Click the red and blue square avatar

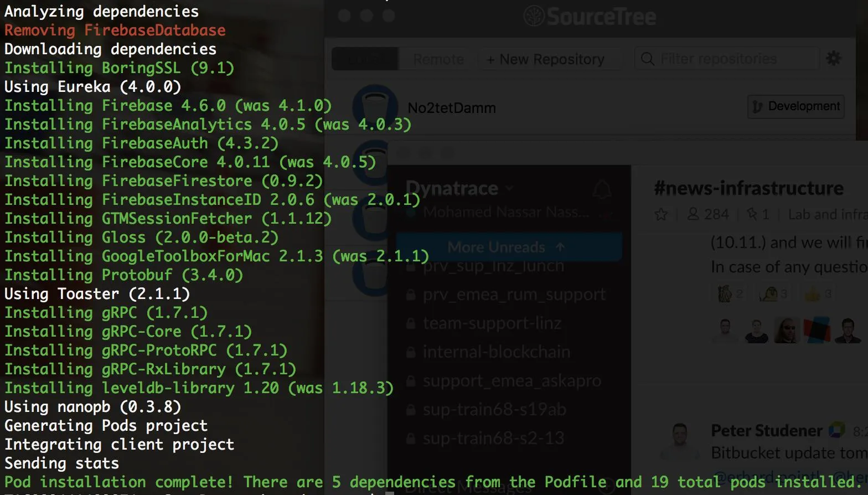pyautogui.click(x=817, y=330)
